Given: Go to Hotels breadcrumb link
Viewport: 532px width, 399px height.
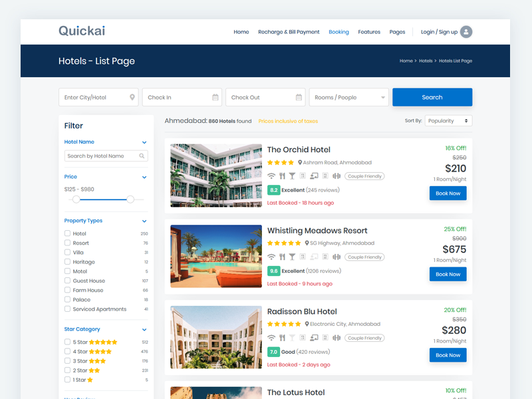Looking at the screenshot, I should [426, 61].
